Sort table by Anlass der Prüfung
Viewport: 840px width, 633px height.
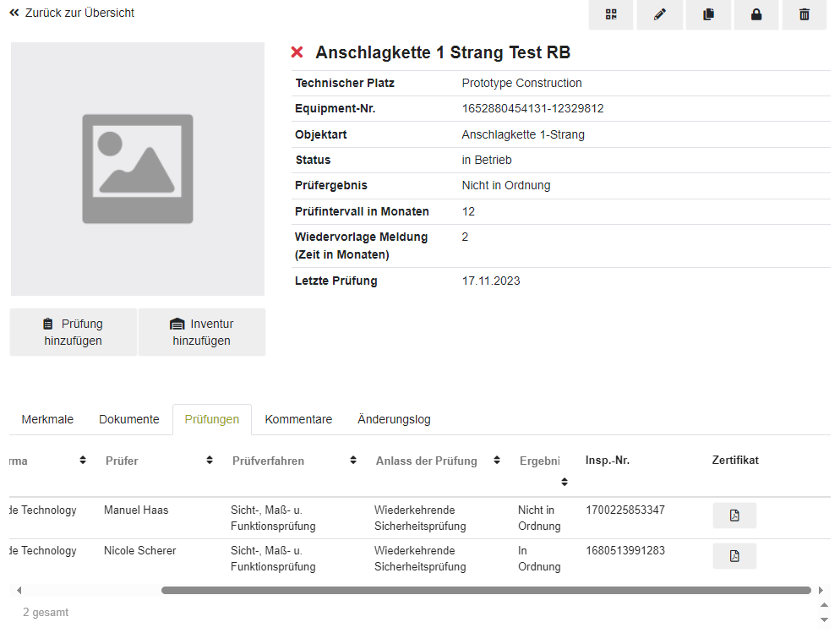click(x=497, y=461)
